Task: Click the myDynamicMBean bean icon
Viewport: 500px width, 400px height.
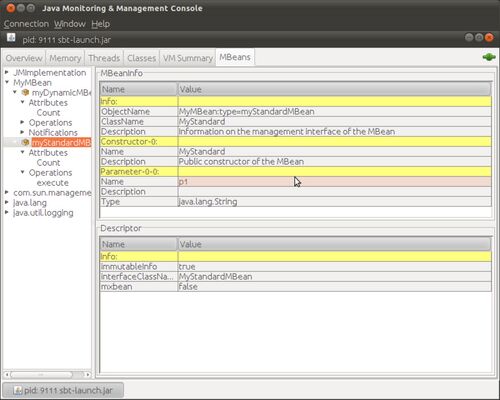Action: 25,92
